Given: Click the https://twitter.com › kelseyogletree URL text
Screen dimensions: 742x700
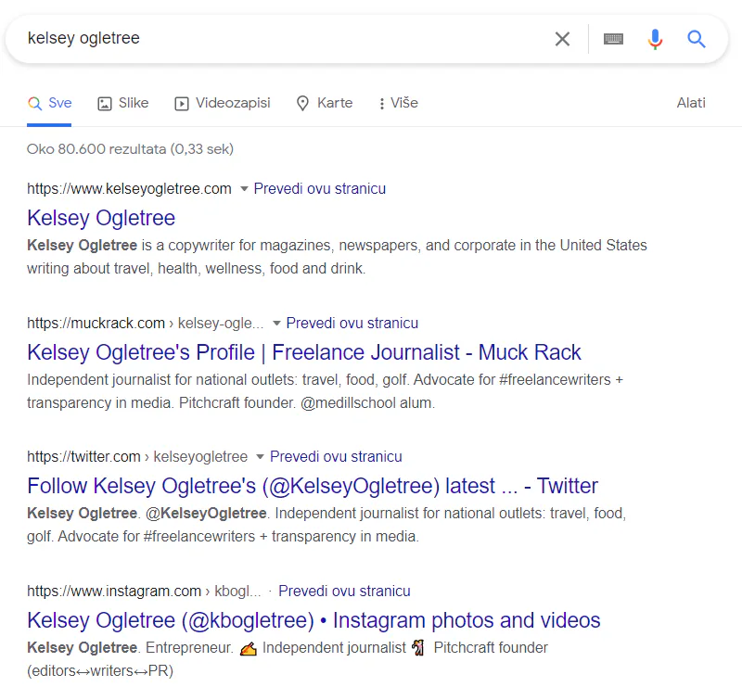Looking at the screenshot, I should 137,456.
